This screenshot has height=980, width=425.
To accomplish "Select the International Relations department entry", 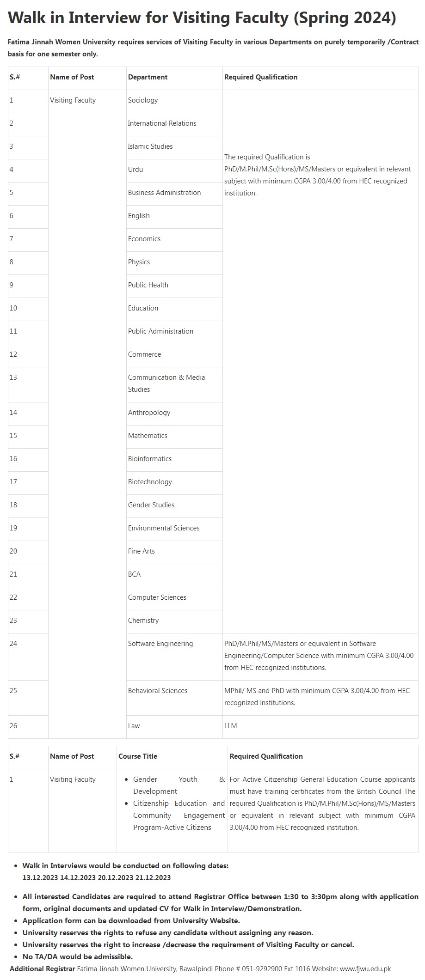I will (x=162, y=123).
